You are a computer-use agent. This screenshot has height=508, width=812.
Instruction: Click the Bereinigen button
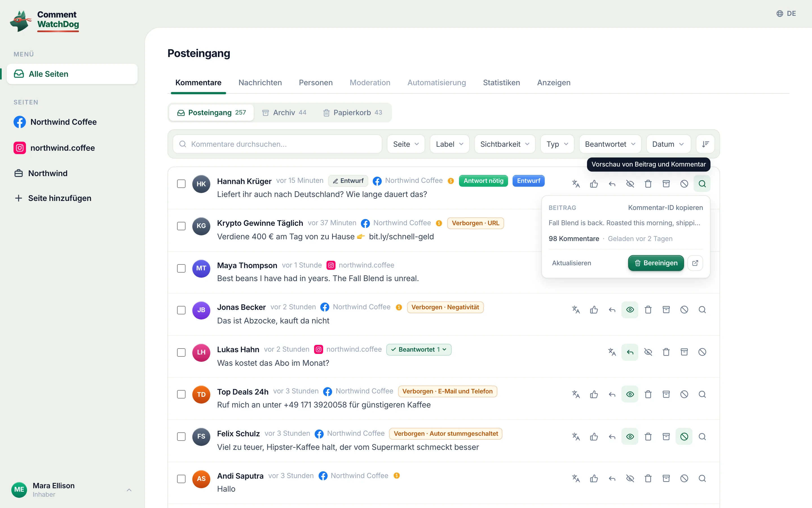pos(656,263)
